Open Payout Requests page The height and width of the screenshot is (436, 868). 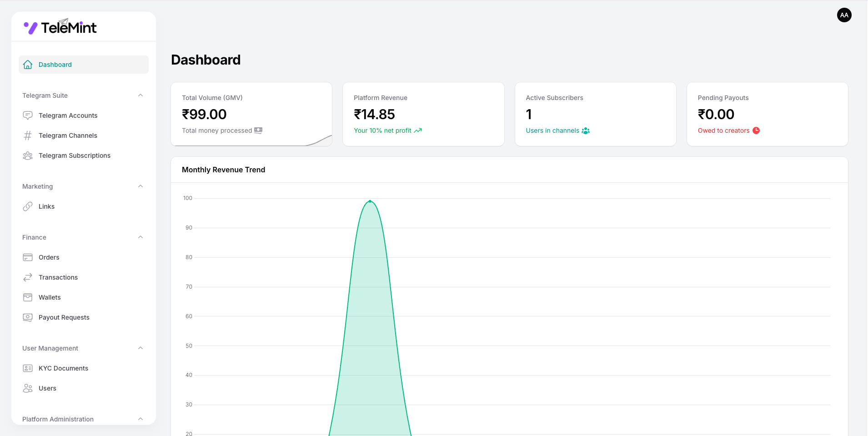click(64, 317)
